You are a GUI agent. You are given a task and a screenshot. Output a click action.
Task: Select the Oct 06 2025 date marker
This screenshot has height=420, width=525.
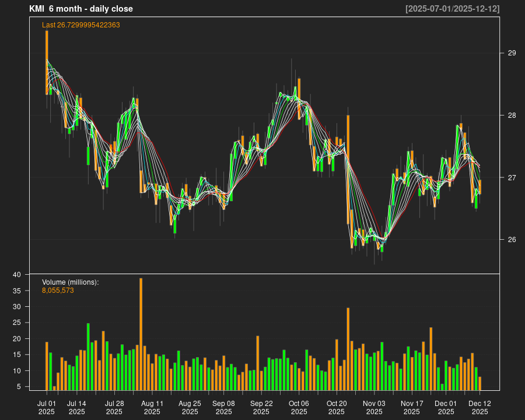coord(299,407)
